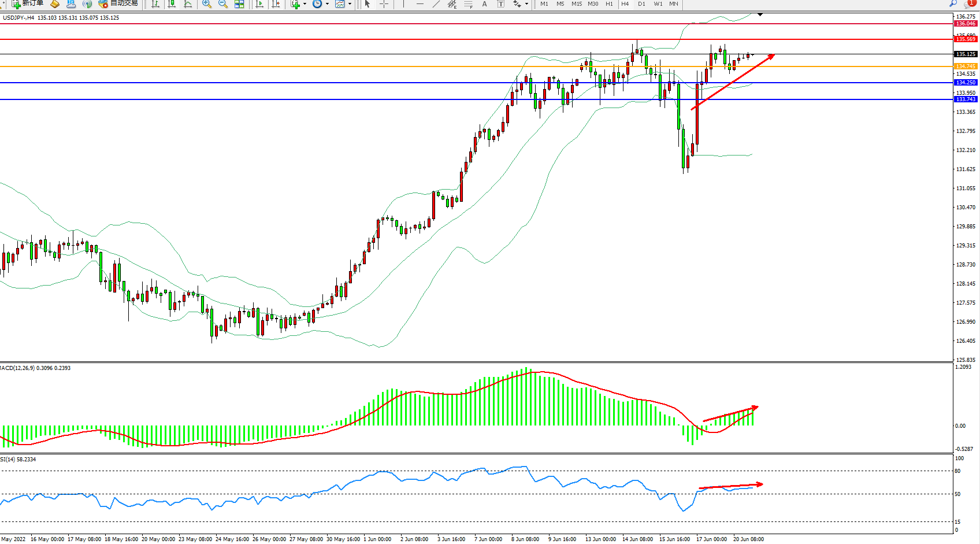Open the chart templates dropdown arrow
The image size is (980, 544).
(x=350, y=4)
